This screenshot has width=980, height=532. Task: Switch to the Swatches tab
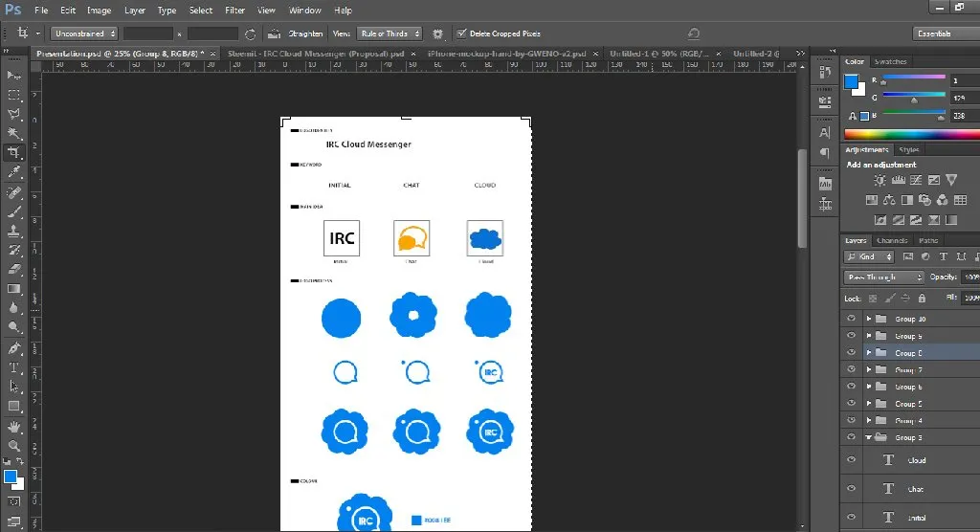tap(891, 61)
